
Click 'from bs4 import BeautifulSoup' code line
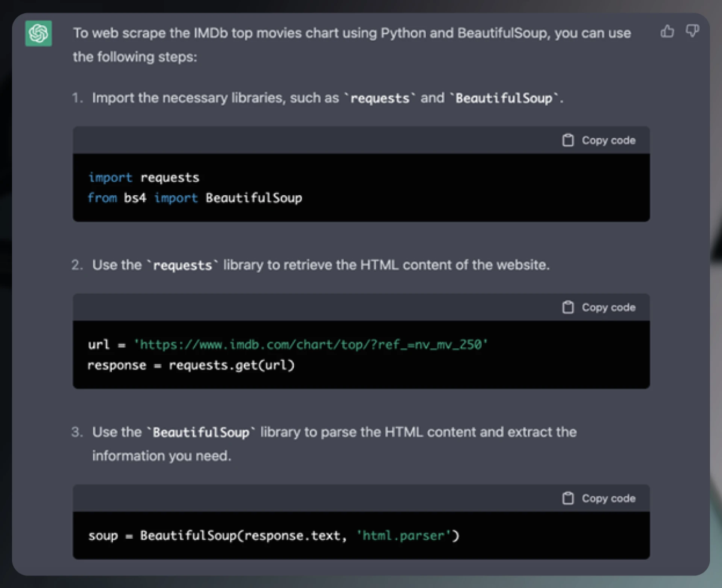(195, 198)
